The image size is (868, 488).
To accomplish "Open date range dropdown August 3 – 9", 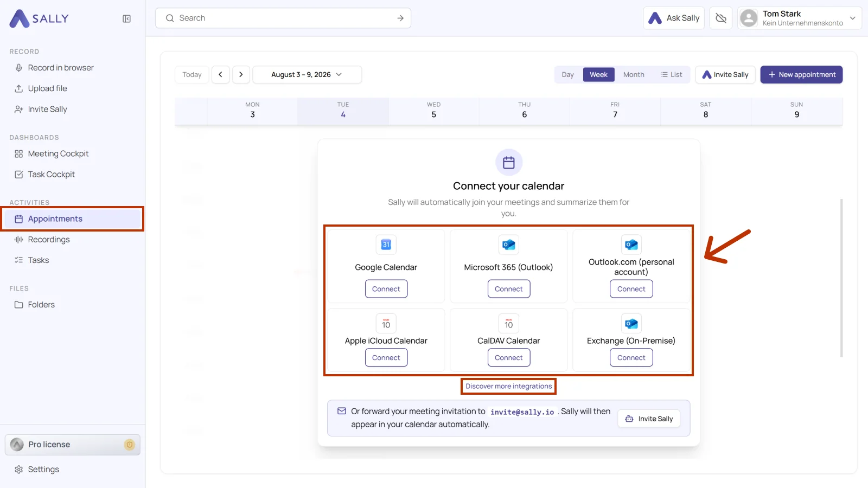I will (307, 74).
